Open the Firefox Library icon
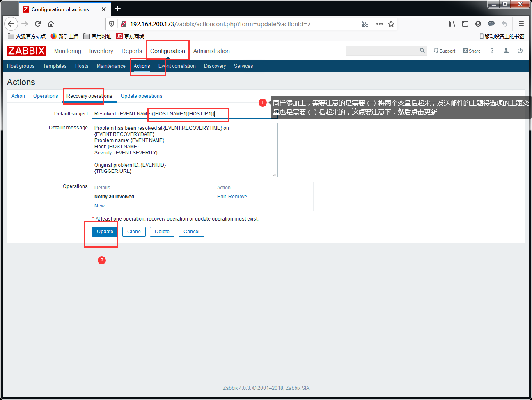532x400 pixels. coord(452,24)
